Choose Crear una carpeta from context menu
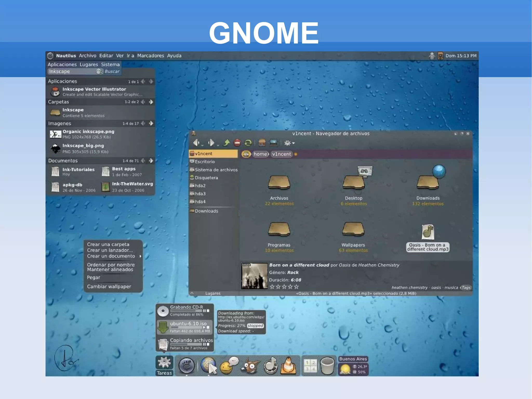 coord(108,245)
